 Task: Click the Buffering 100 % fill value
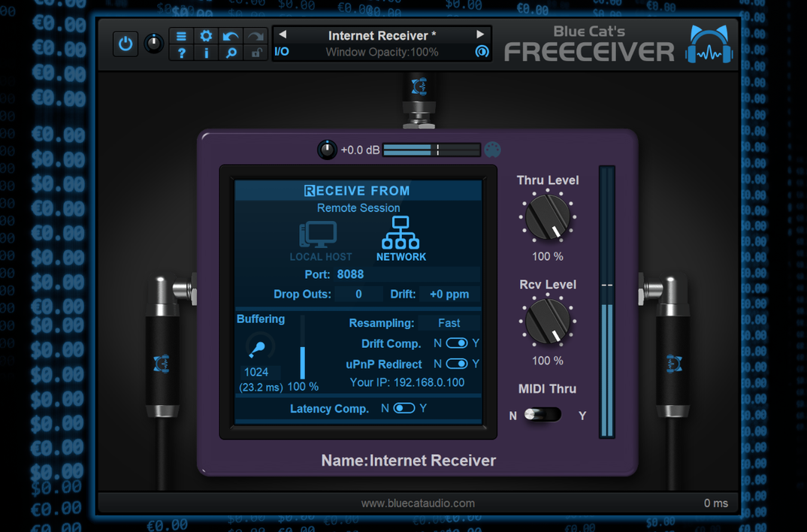[303, 386]
